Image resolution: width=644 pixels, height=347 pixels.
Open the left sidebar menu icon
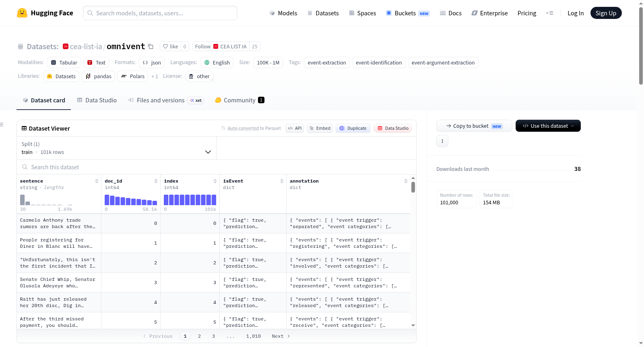click(2, 125)
